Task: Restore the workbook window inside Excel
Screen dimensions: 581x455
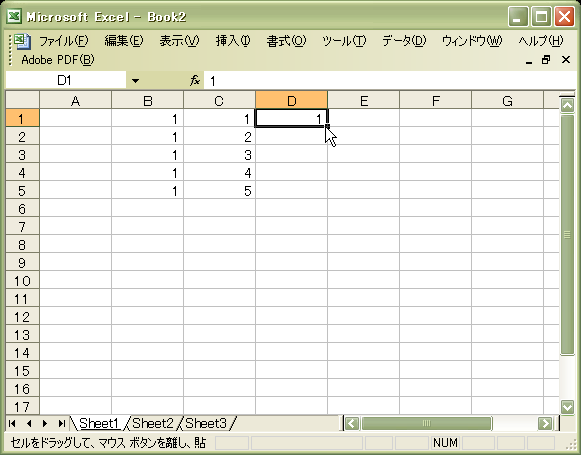Action: (x=546, y=60)
